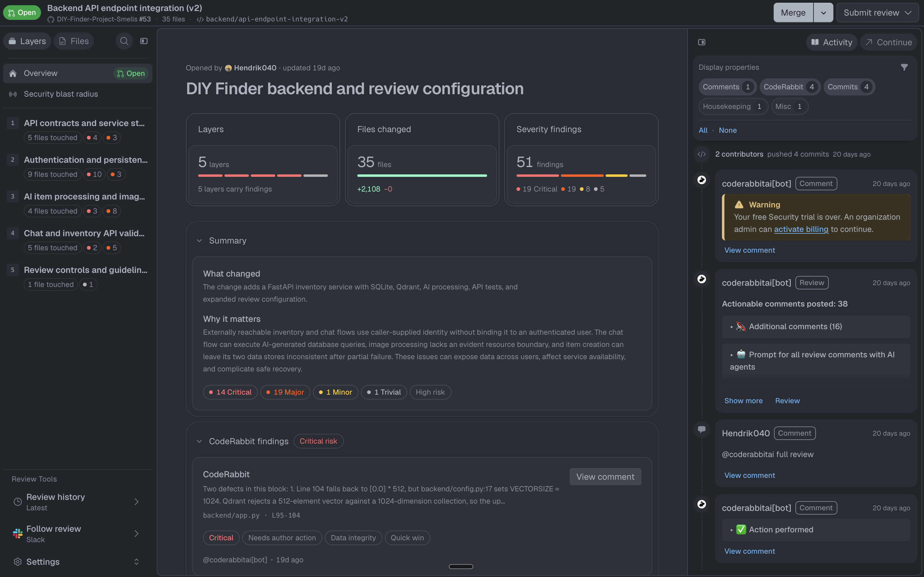Expand Review history Latest
The image size is (924, 577).
coord(77,501)
